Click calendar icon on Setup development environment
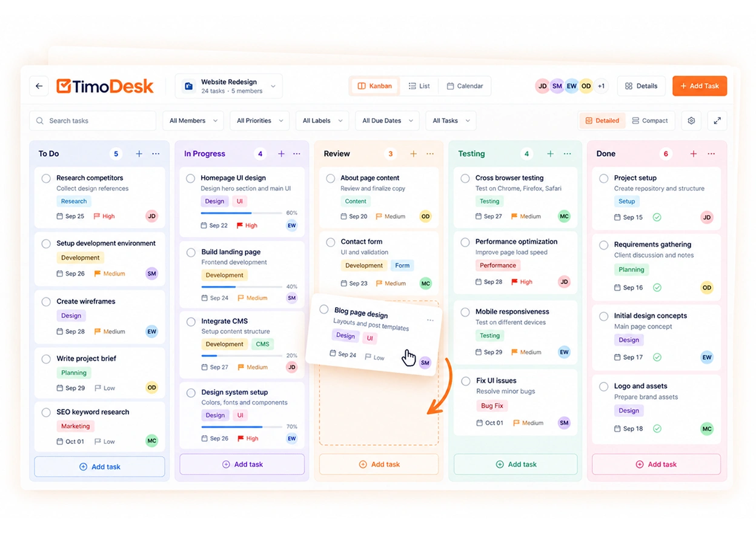The height and width of the screenshot is (533, 756). click(59, 274)
